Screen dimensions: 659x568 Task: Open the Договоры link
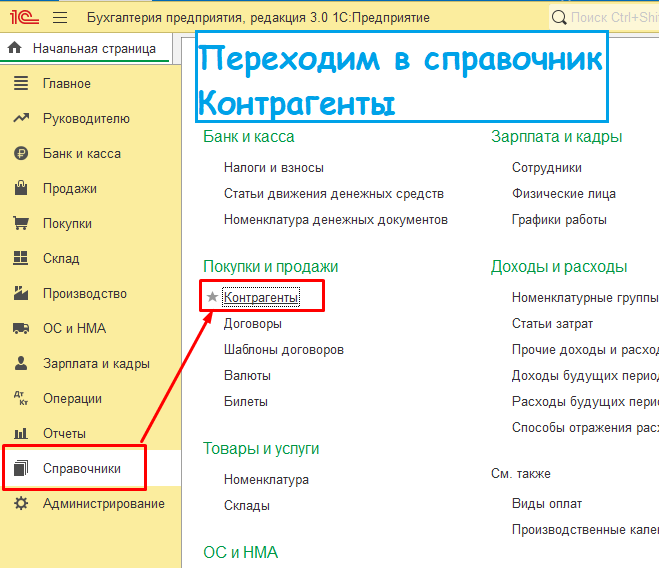pyautogui.click(x=253, y=323)
